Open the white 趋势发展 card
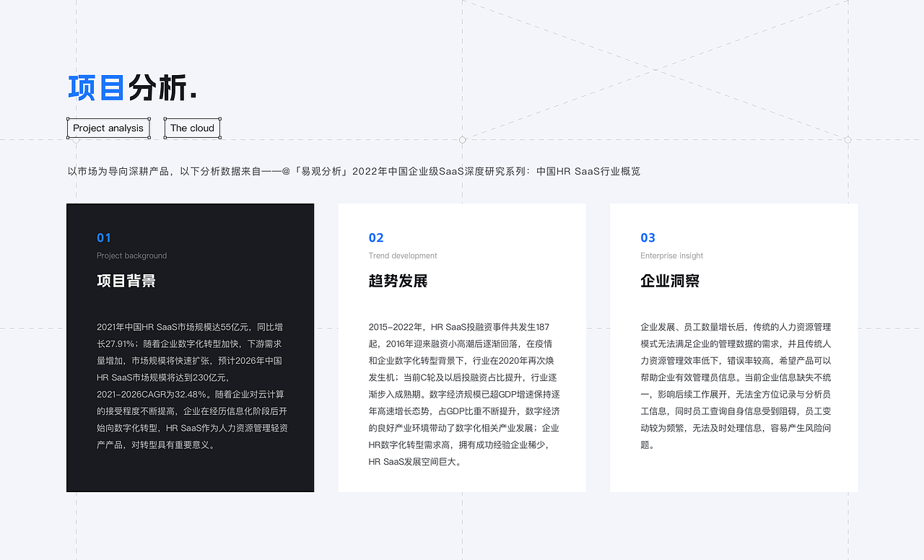Screen dimensions: 924x560 click(x=462, y=348)
